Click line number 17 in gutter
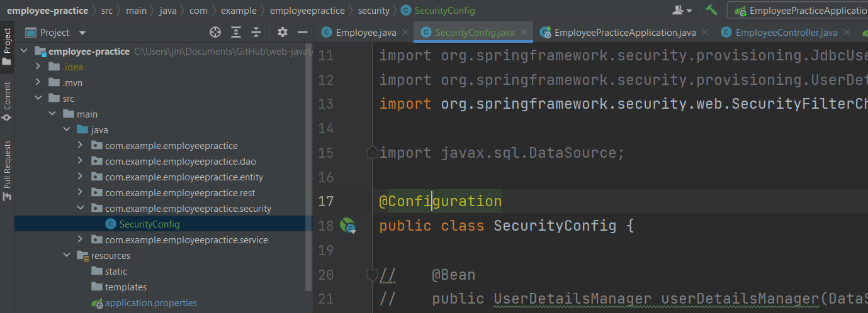This screenshot has height=313, width=868. point(326,201)
